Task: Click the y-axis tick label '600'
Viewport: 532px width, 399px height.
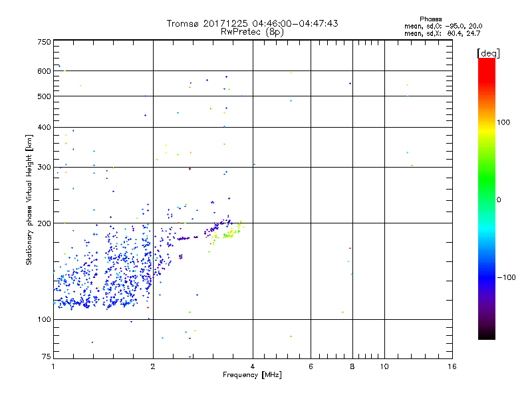Action: point(44,71)
